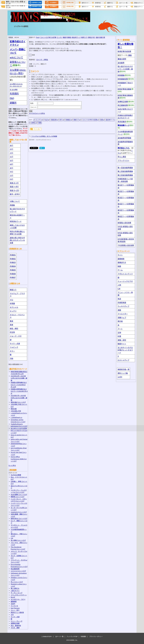The image size is (144, 644).
Task: Open the related item ロイツマ 逆再生 link
Action: (42, 60)
